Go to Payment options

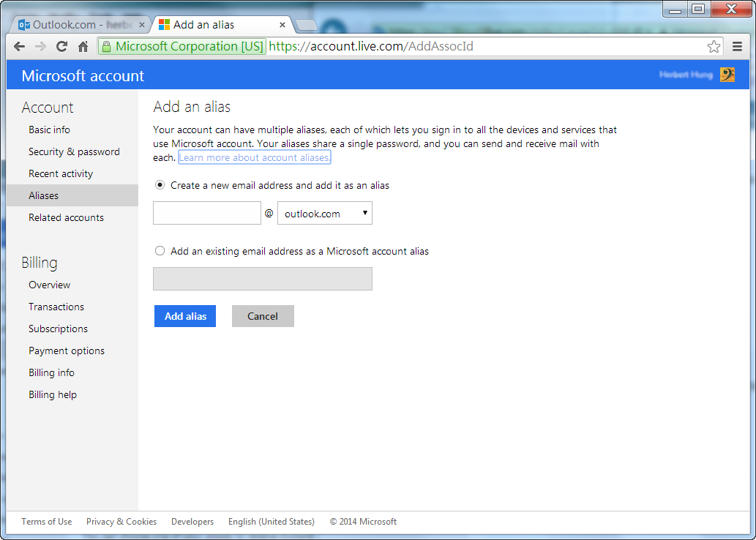tap(67, 351)
